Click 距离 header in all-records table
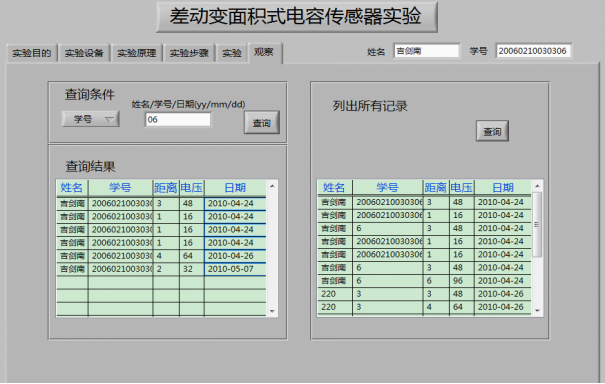605x384 pixels. pos(436,188)
